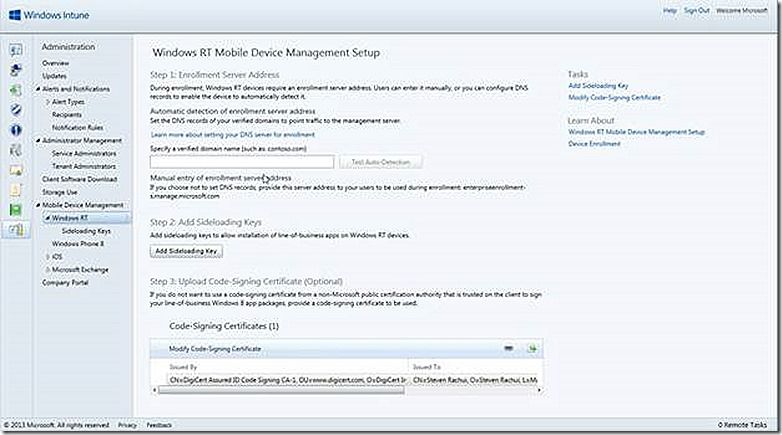This screenshot has width=782, height=435.
Task: Select Notification Rules item
Action: (x=77, y=128)
